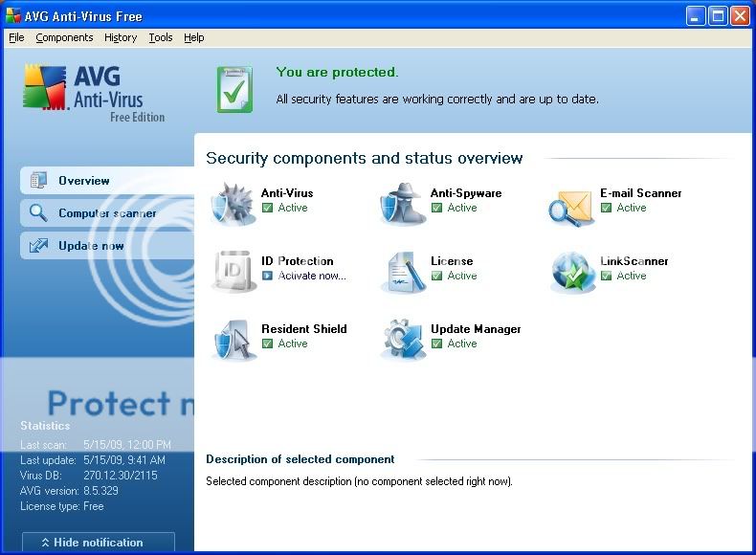Click the Anti-Virus Active check mark

267,208
